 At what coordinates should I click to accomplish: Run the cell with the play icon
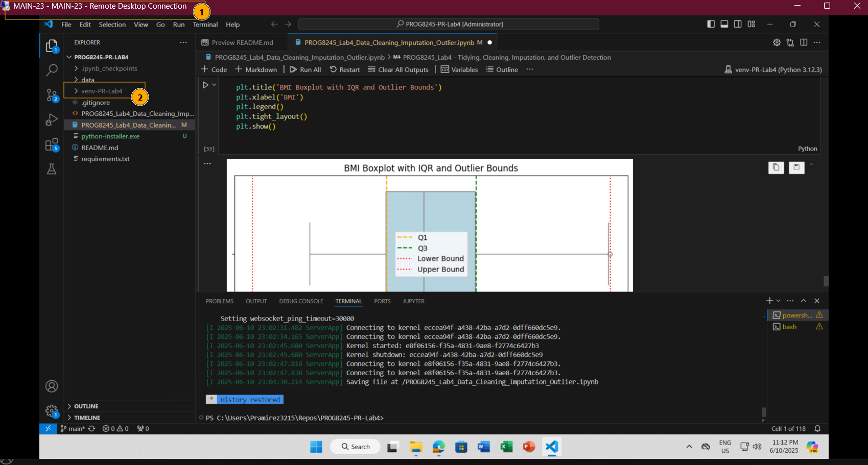click(x=205, y=85)
